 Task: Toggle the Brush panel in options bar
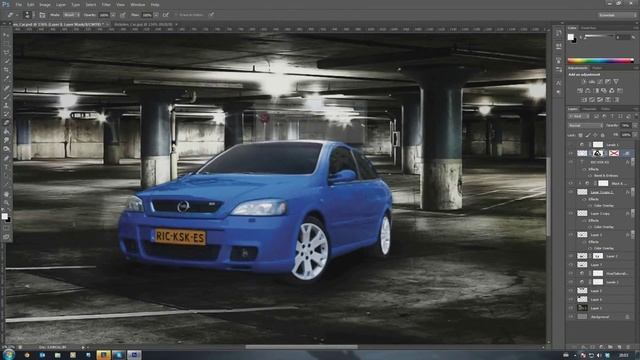point(42,15)
